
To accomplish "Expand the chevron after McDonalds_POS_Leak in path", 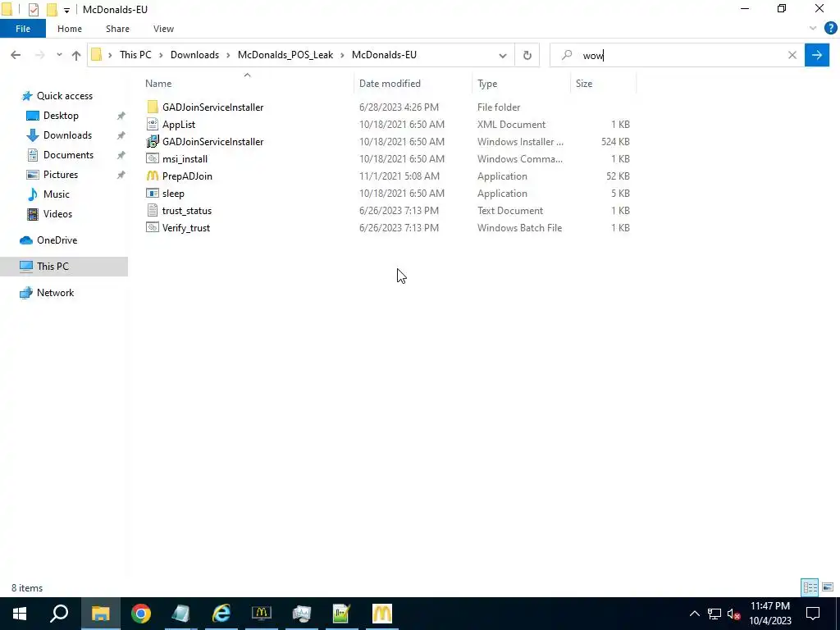I will click(x=342, y=55).
